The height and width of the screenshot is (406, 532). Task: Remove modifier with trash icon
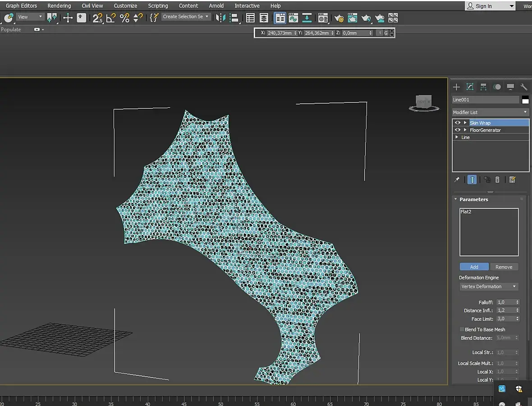click(x=497, y=180)
